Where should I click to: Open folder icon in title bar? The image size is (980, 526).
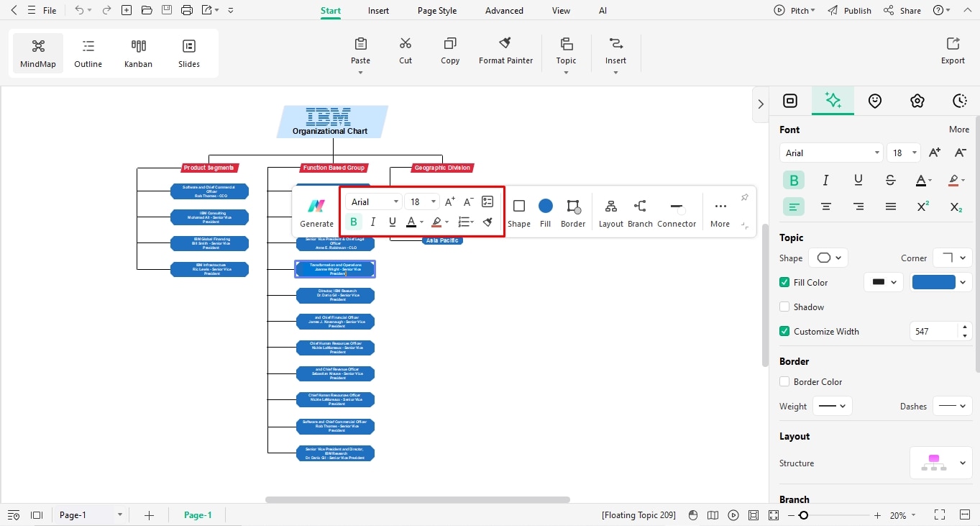click(147, 10)
